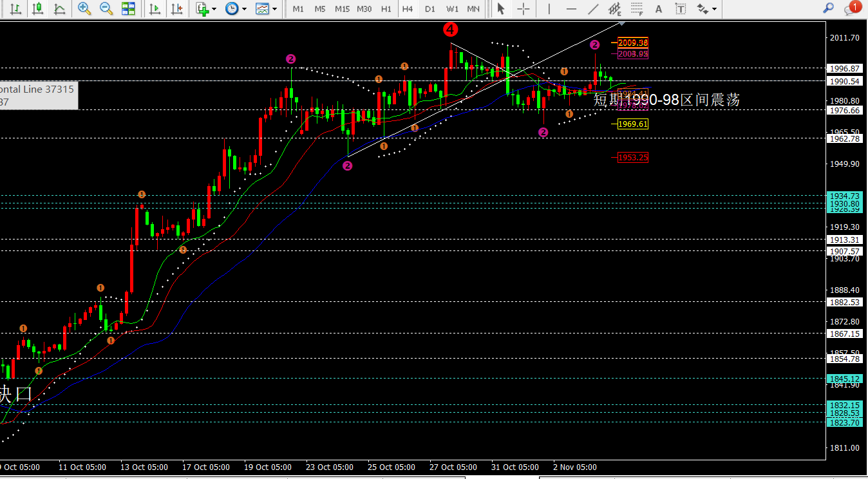
Task: Switch to line chart mode
Action: tap(59, 9)
